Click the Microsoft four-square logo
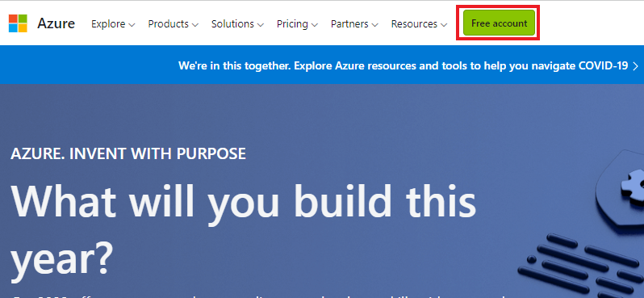This screenshot has height=298, width=644. 18,23
